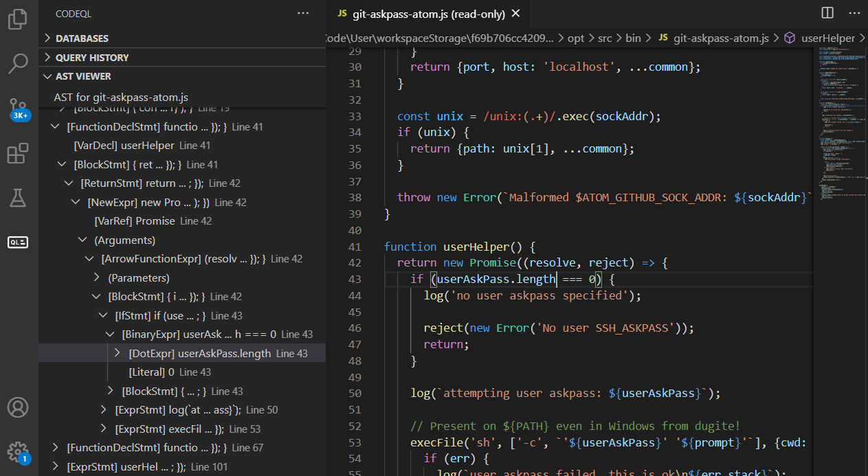Viewport: 868px width, 476px height.
Task: Open the CodeQL QL view
Action: click(18, 242)
